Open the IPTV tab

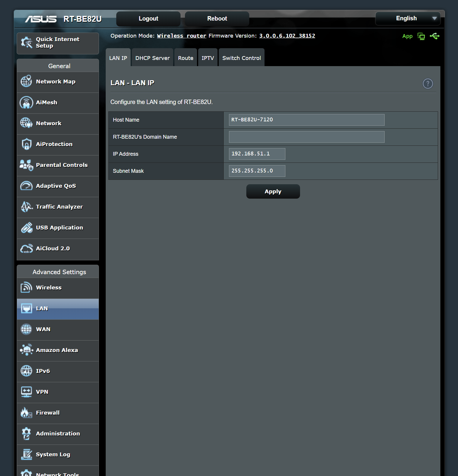[208, 58]
